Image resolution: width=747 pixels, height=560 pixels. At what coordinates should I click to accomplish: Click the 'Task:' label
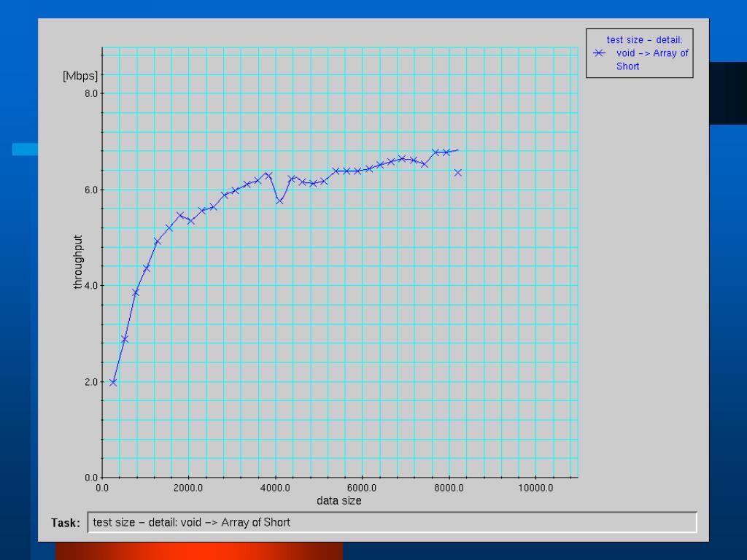pos(66,523)
